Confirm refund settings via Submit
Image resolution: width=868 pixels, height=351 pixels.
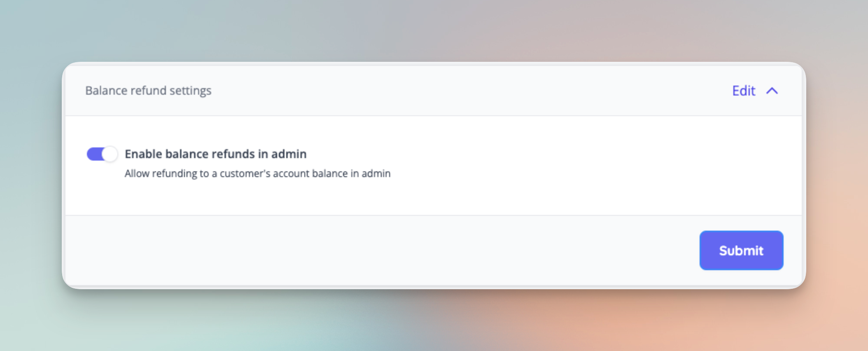[x=741, y=250]
